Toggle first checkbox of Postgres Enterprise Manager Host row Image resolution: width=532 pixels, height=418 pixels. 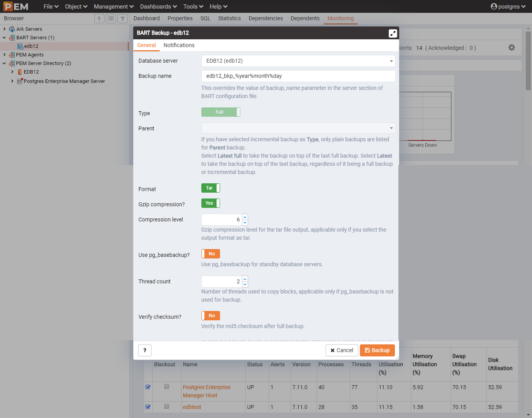(x=148, y=387)
